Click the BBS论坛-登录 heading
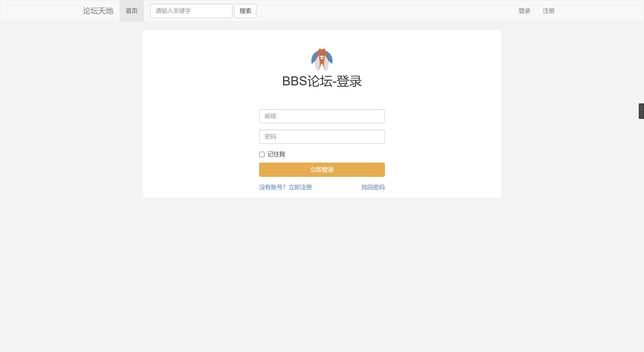 click(x=322, y=81)
